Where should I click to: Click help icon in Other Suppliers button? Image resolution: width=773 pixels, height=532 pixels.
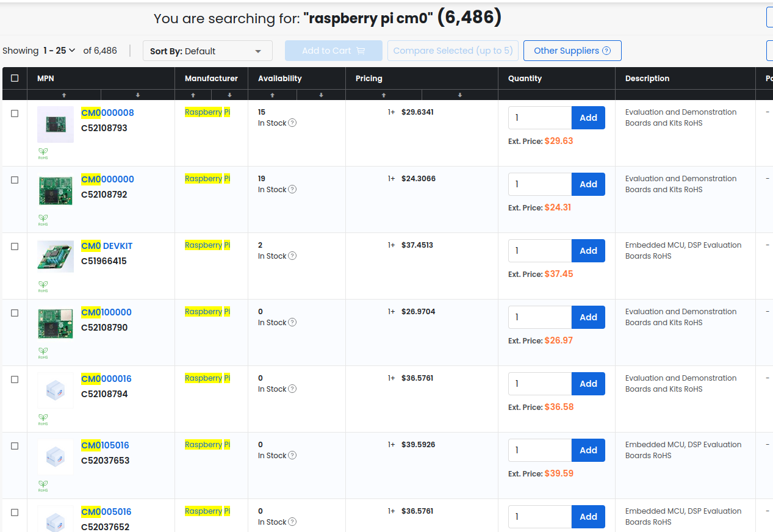click(606, 51)
